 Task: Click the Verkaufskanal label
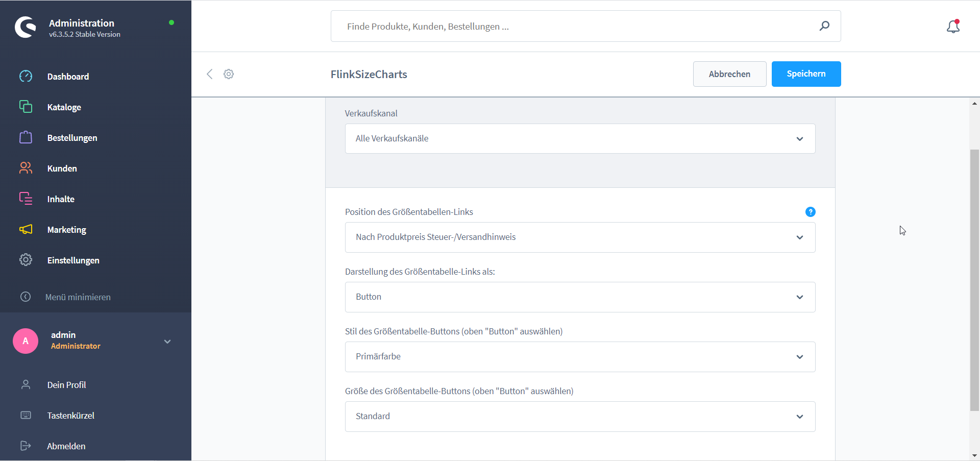(x=371, y=113)
